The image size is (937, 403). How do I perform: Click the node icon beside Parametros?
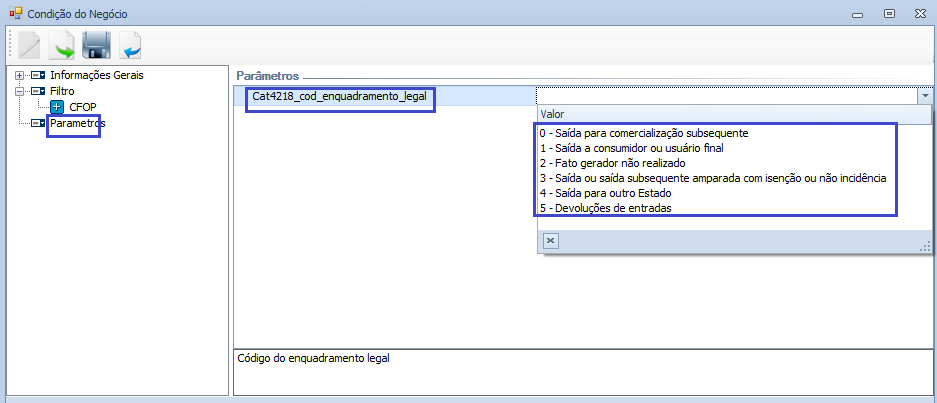pyautogui.click(x=38, y=123)
